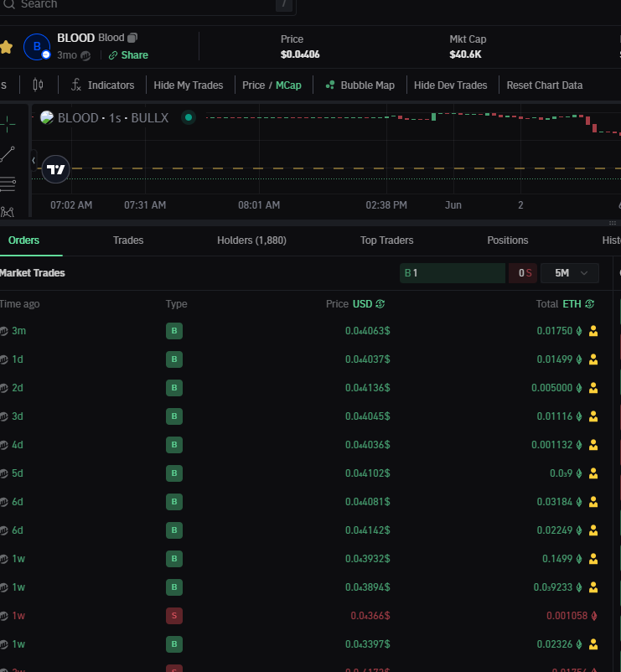Open the 5M timeframe dropdown
Image resolution: width=621 pixels, height=672 pixels.
click(x=570, y=273)
